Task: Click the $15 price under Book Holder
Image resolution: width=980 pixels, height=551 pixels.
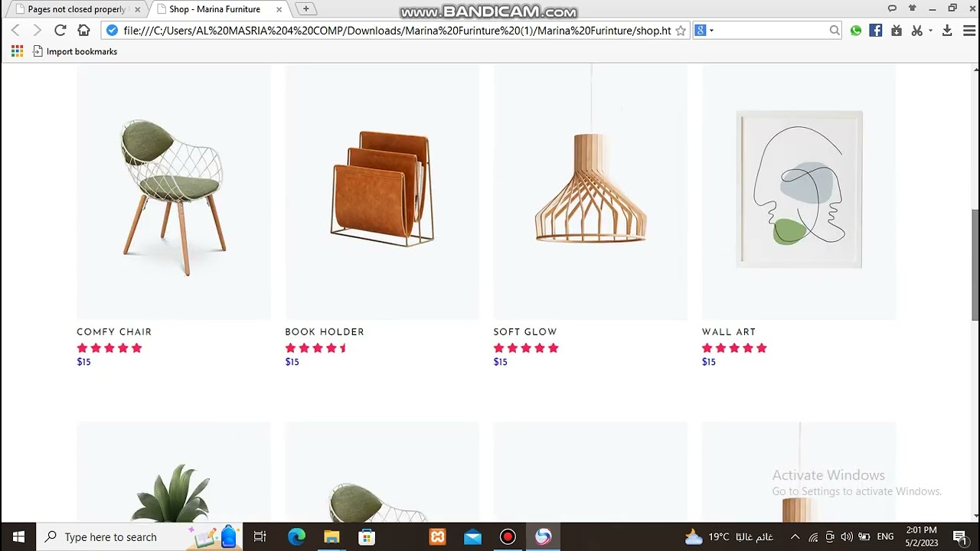Action: click(292, 362)
